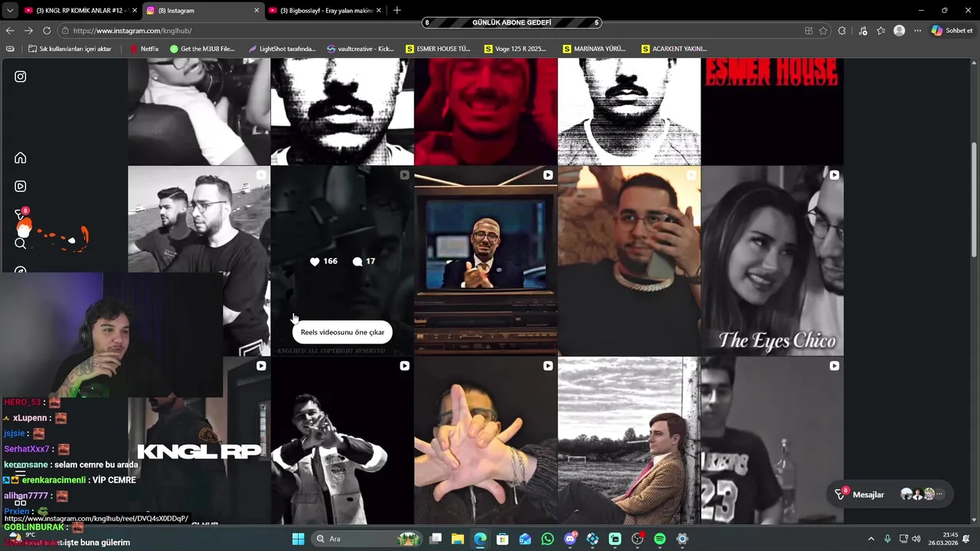This screenshot has width=980, height=551.
Task: Open vaultcreative Kick bookmark
Action: click(x=360, y=48)
